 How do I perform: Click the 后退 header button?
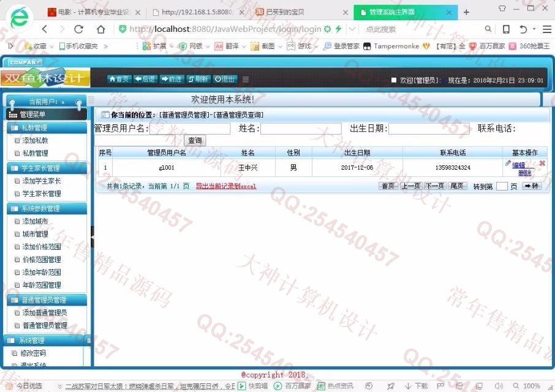click(x=145, y=79)
